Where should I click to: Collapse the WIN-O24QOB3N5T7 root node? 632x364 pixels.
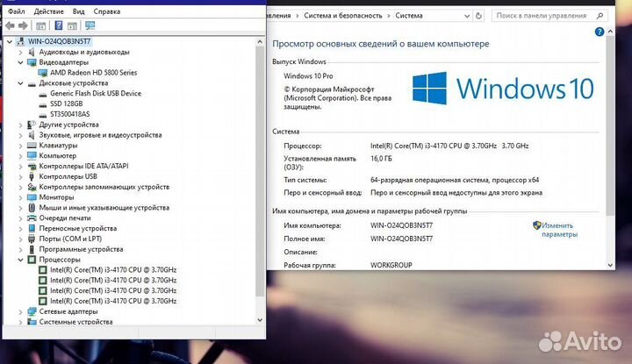[10, 41]
